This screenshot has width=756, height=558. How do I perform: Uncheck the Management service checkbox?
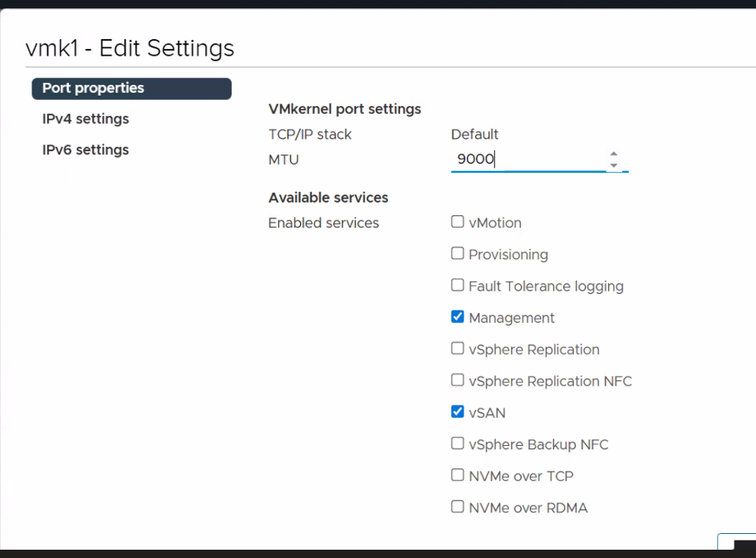[x=457, y=316]
